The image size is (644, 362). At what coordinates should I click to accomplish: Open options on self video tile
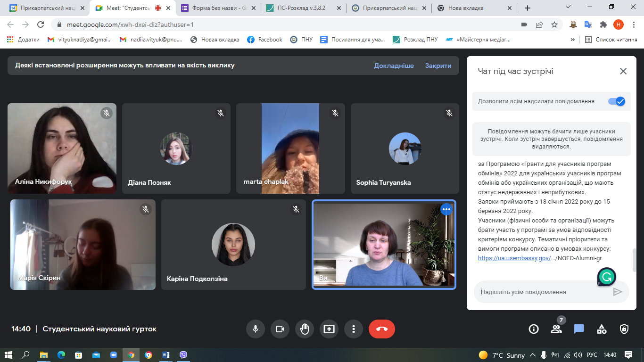[446, 209]
